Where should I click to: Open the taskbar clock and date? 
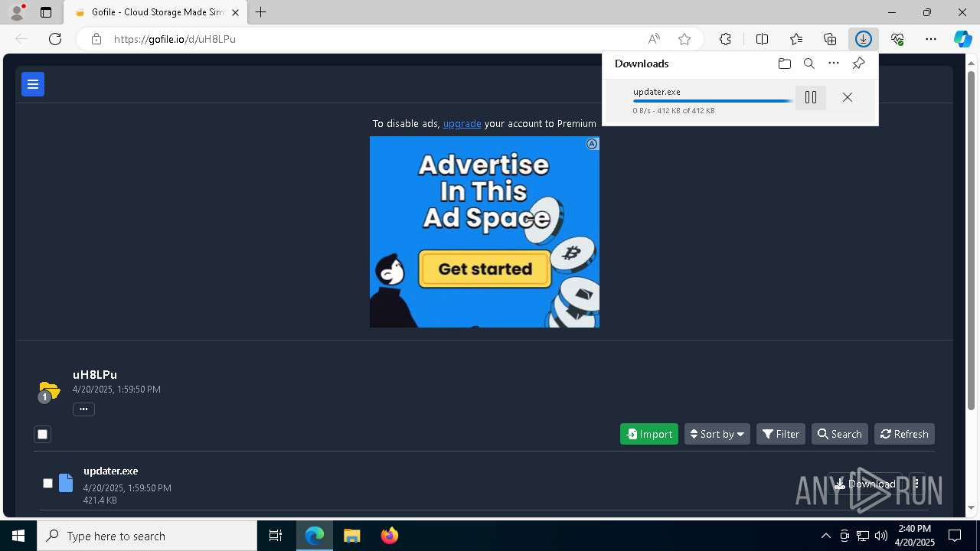(x=914, y=536)
